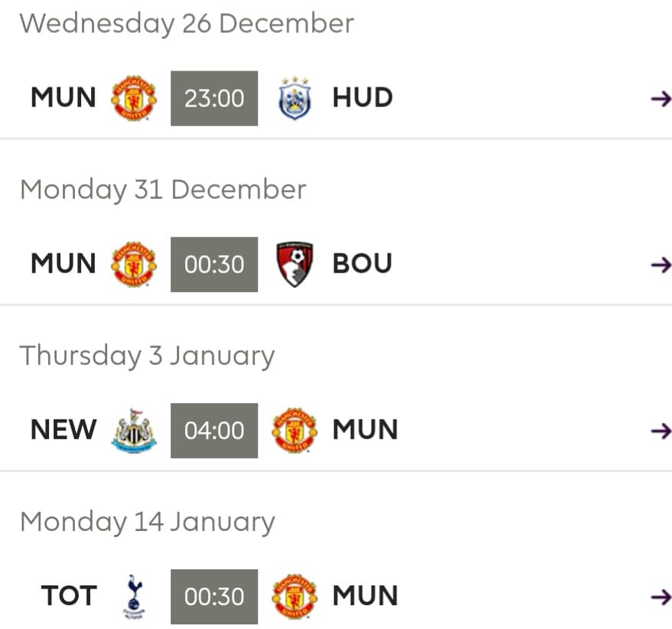Click the BOU team label
The height and width of the screenshot is (629, 672).
click(x=362, y=263)
